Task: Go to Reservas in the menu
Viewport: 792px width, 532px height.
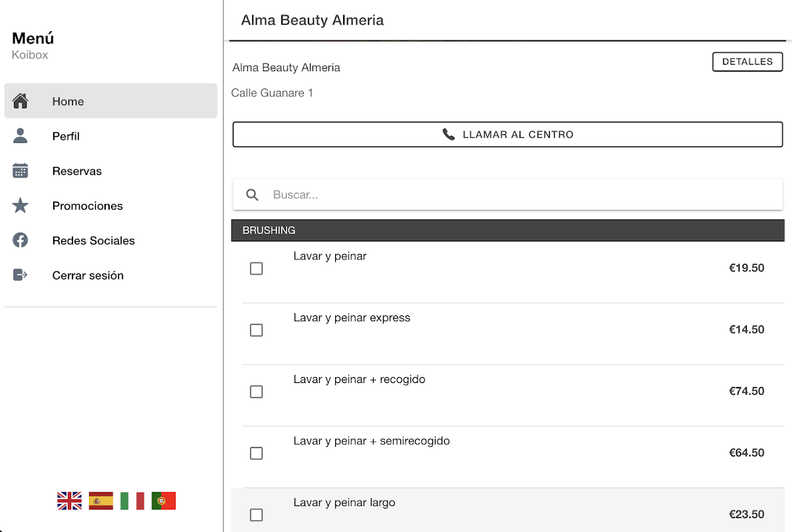Action: (x=110, y=171)
